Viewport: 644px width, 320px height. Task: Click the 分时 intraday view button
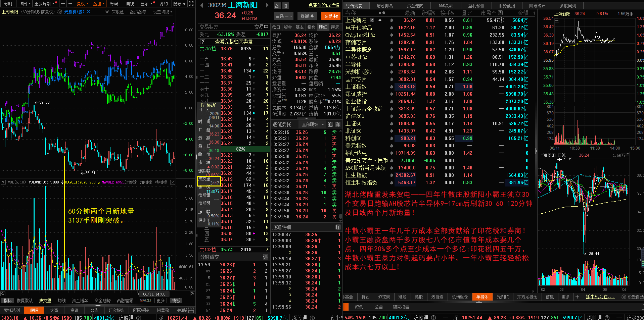8,4
